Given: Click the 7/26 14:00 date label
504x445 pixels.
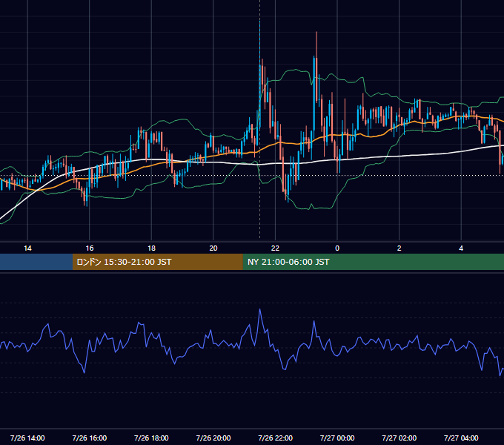Looking at the screenshot, I should point(27,438).
